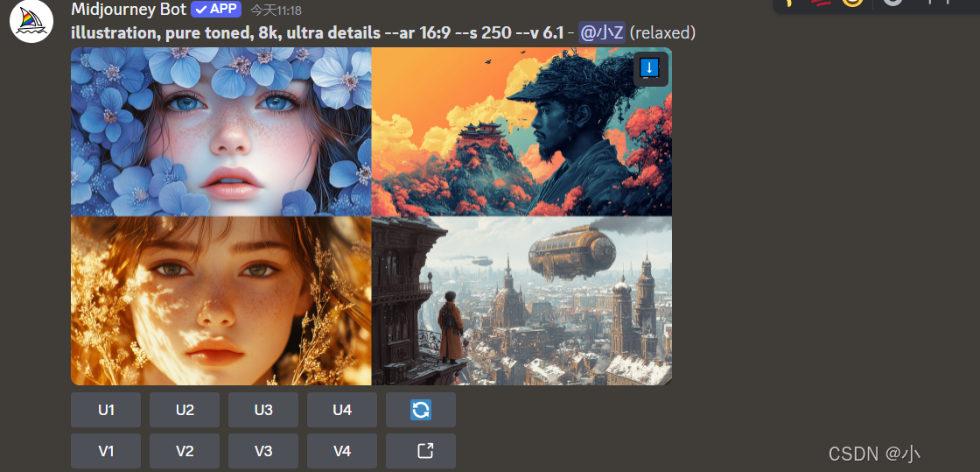Re-roll the generation with refresh icon
Screen dimensions: 980x472
tap(421, 410)
